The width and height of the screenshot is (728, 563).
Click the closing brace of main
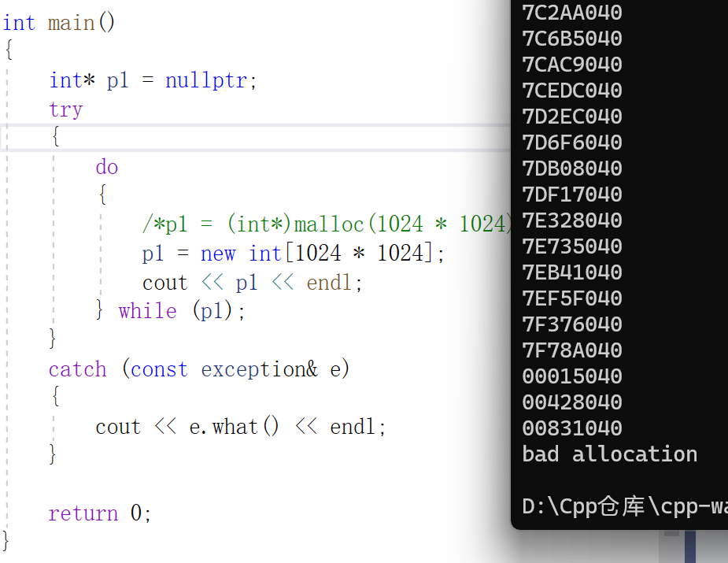[4, 542]
